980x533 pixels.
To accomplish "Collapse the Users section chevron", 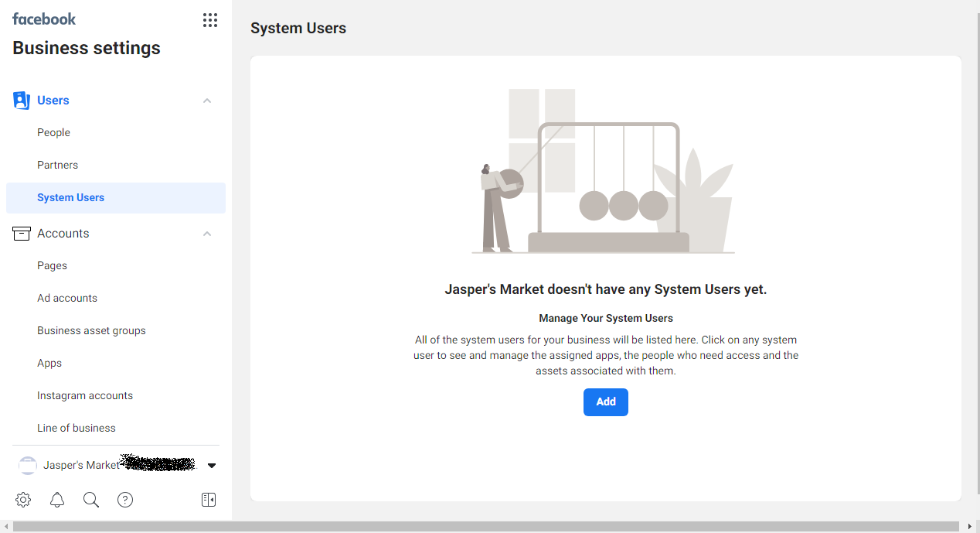I will click(x=207, y=101).
